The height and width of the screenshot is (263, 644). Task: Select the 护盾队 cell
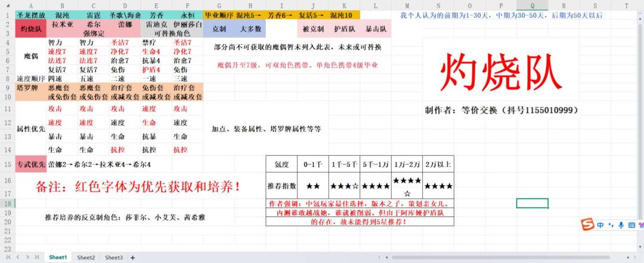click(344, 29)
